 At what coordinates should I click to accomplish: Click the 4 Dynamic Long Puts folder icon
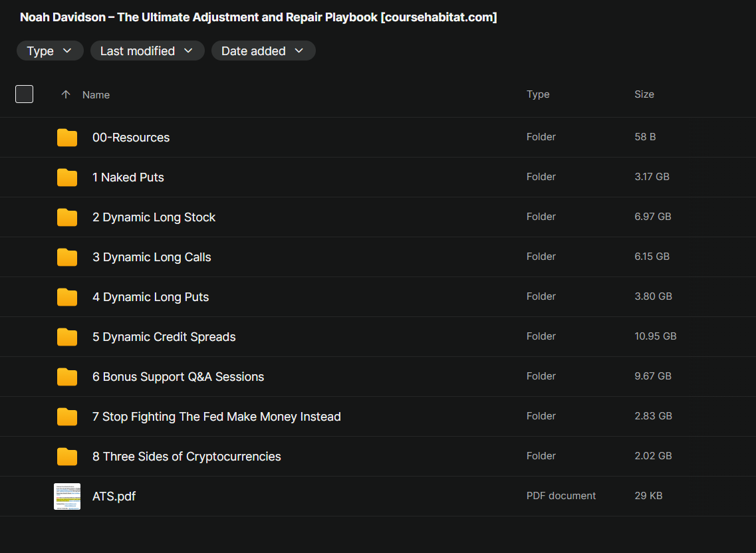pos(66,297)
